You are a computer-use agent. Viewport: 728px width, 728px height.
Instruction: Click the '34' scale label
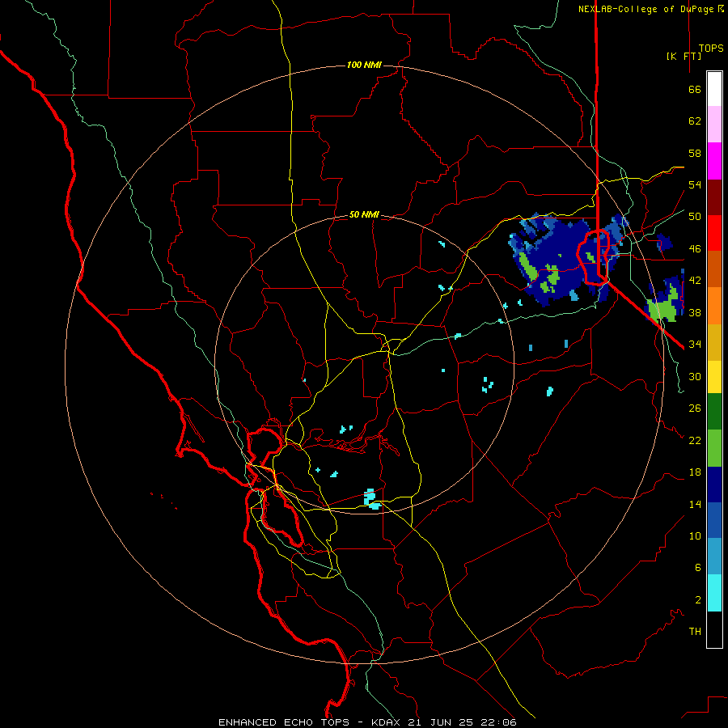click(695, 345)
